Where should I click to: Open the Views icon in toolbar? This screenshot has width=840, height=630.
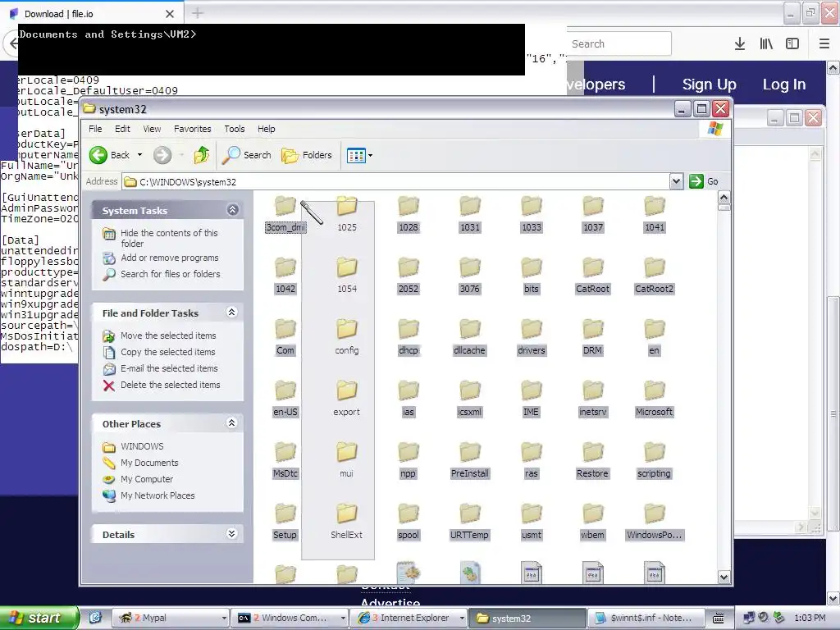pos(356,155)
